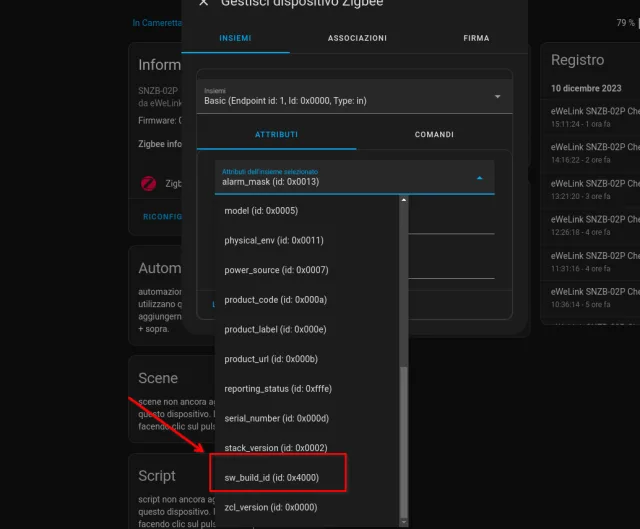
Task: Click the SNZB-02P model text
Action: (158, 91)
